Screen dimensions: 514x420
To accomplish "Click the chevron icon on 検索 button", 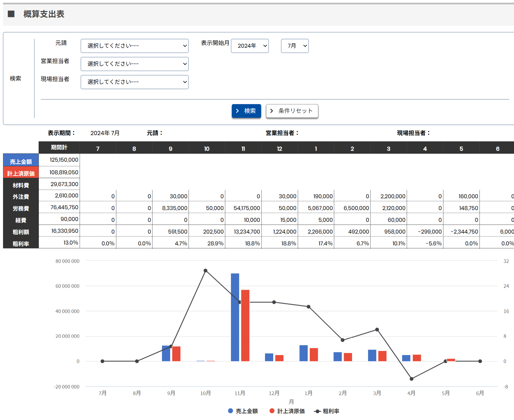I will click(x=238, y=111).
